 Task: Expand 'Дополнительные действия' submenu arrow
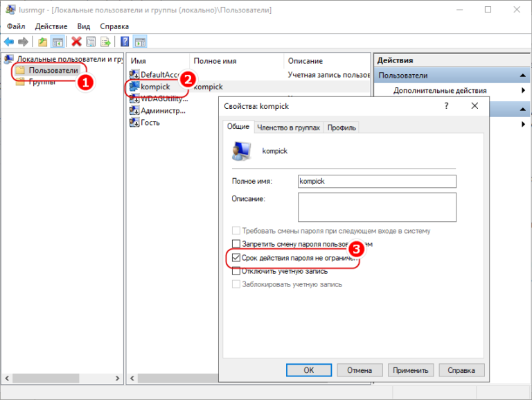click(523, 91)
